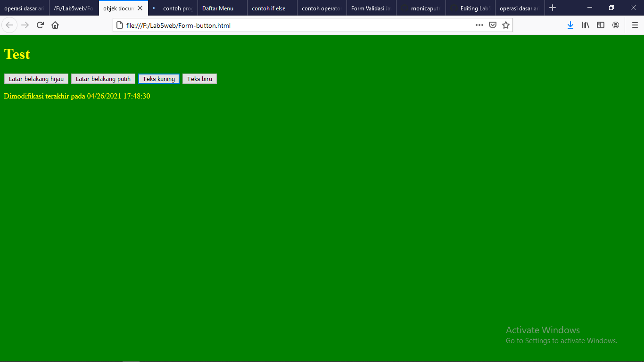Click the Firefox Account profile icon
The width and height of the screenshot is (644, 362).
click(616, 25)
